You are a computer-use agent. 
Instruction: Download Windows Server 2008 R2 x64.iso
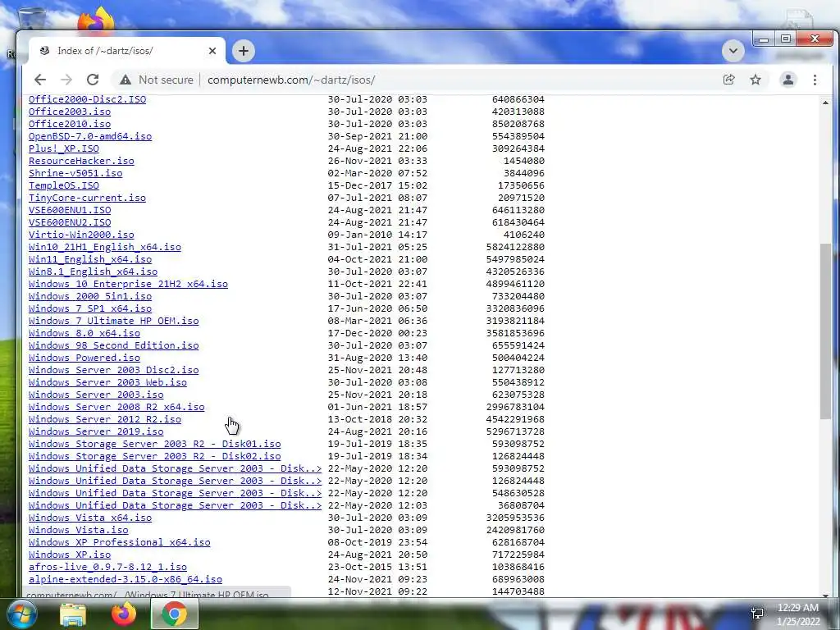point(116,407)
